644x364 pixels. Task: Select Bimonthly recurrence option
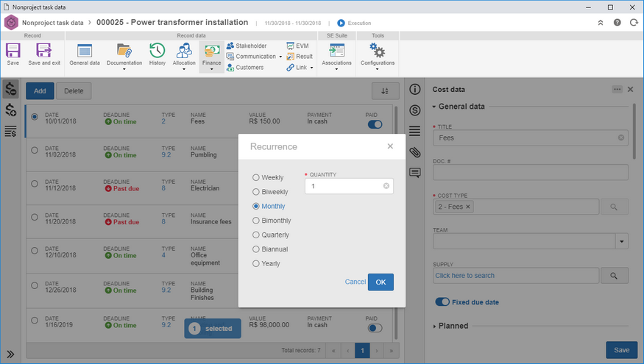click(256, 221)
